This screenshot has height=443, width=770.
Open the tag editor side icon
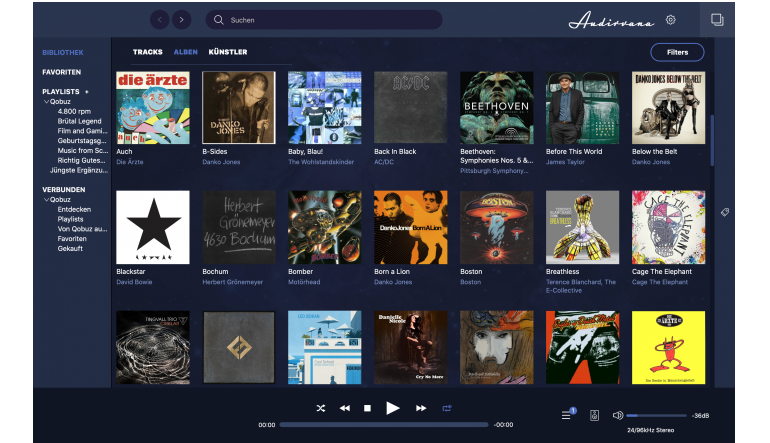(x=724, y=212)
